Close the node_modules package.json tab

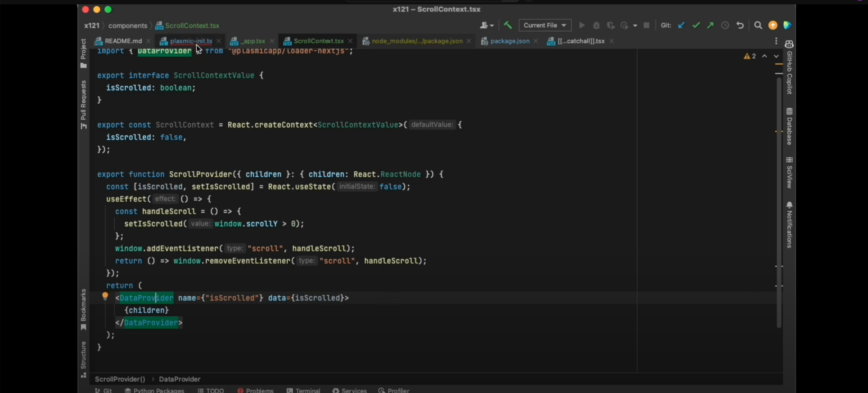coord(469,41)
